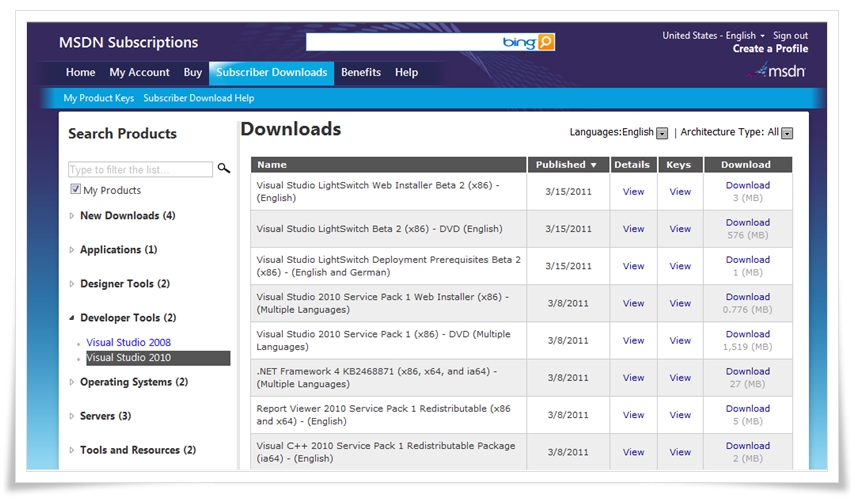Image resolution: width=855 pixels, height=499 pixels.
Task: View keys for Report Viewer 2010 SP1
Action: pos(680,415)
